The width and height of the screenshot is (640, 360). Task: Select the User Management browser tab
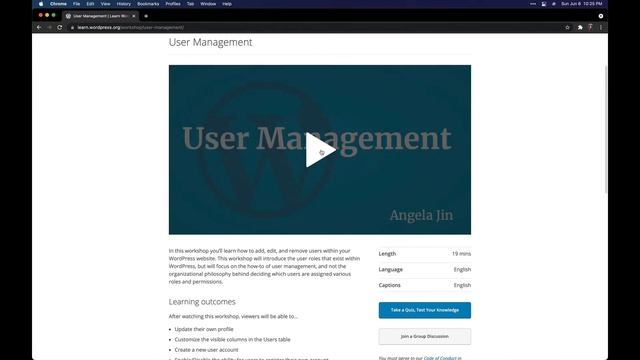point(100,16)
